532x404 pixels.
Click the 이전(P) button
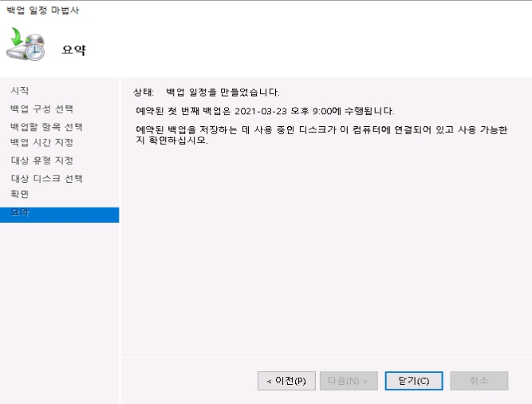(286, 381)
